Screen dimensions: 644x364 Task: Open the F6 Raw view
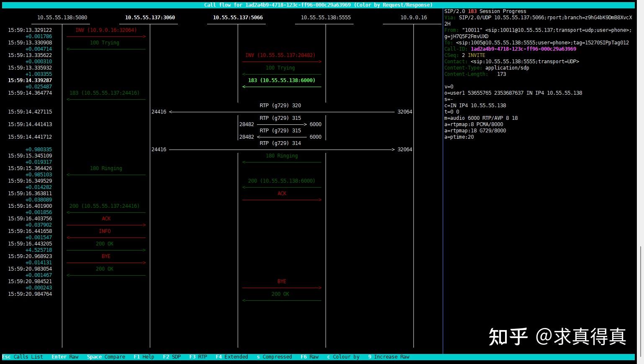pos(310,357)
